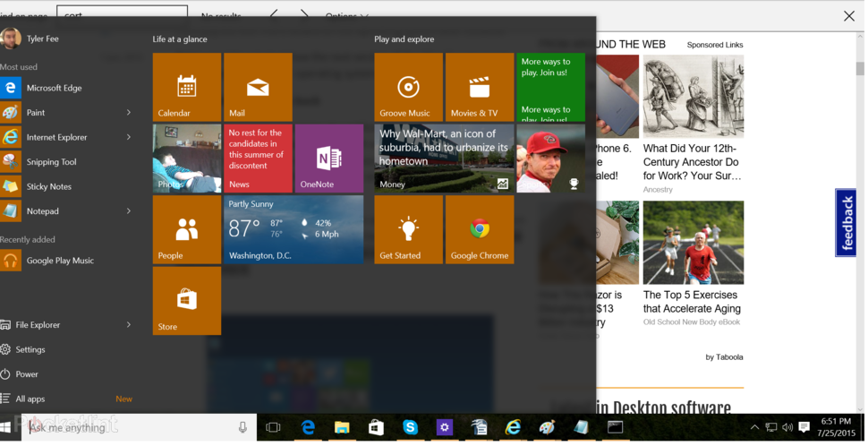Screen dimensions: 868x446
Task: Click the 'by Taboola' link
Action: (x=724, y=357)
